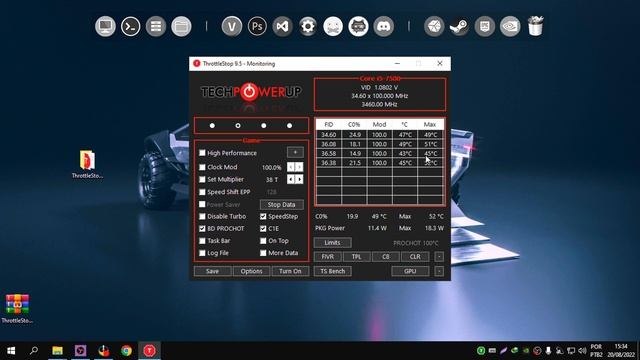This screenshot has width=640, height=360.
Task: Click the Stop Data button
Action: tap(282, 204)
